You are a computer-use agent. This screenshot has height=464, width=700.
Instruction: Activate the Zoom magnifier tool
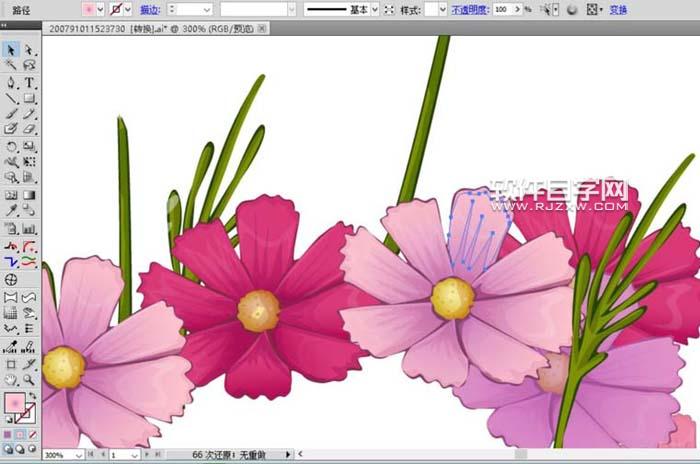click(x=29, y=380)
